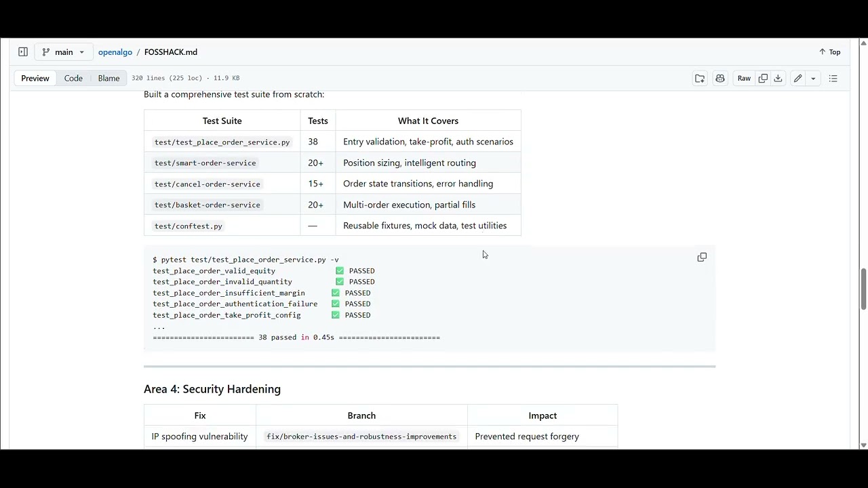Jump to Top of the file
Image resolution: width=868 pixels, height=488 pixels.
(x=830, y=52)
